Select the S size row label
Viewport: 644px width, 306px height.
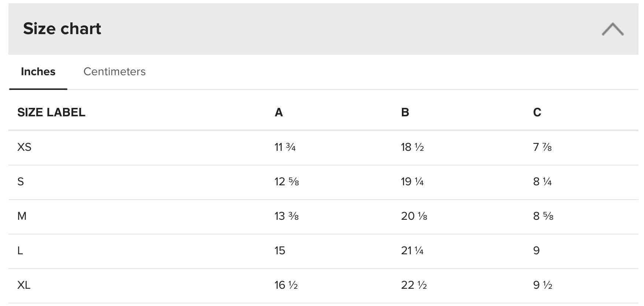[x=21, y=182]
